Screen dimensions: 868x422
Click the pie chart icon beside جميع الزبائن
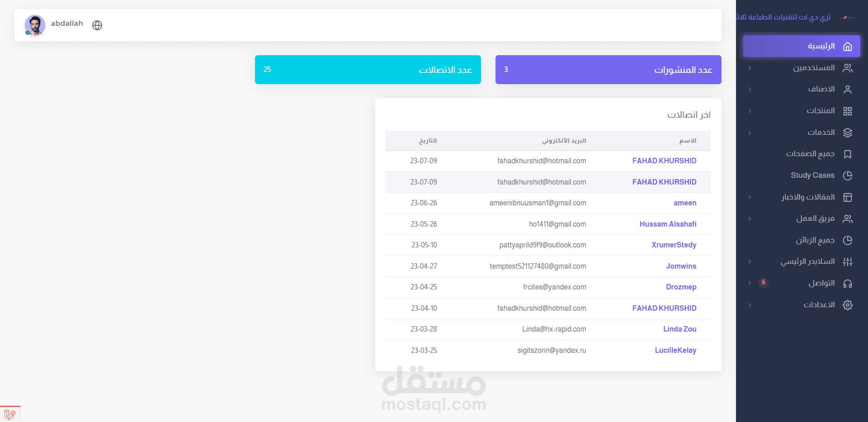[x=848, y=240]
